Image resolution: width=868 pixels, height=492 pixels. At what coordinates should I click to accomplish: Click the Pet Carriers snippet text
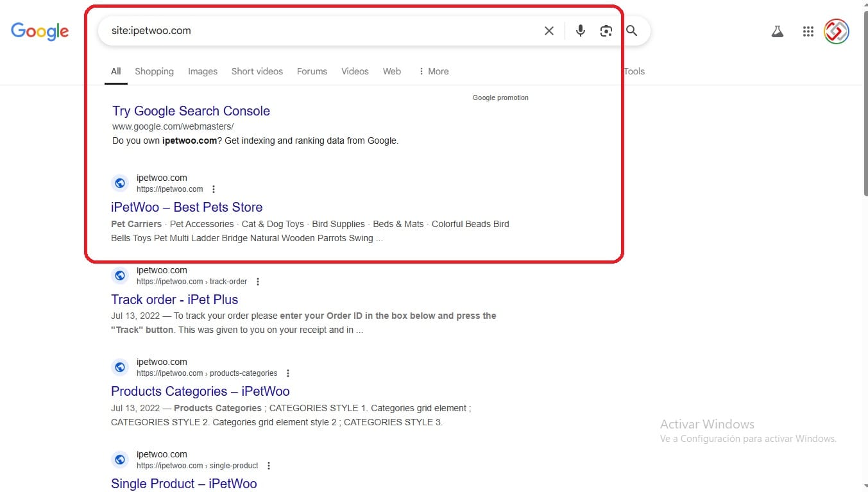click(x=137, y=224)
